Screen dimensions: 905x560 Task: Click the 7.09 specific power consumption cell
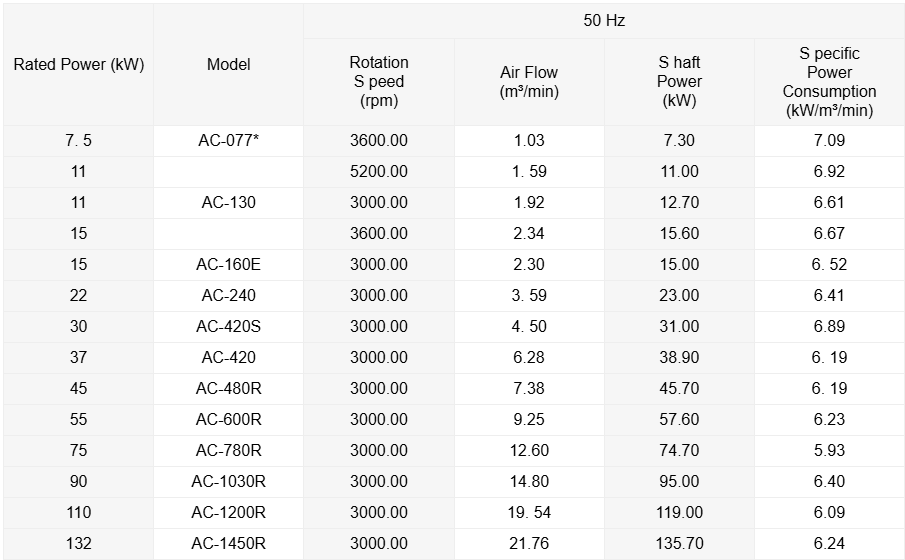tap(829, 141)
